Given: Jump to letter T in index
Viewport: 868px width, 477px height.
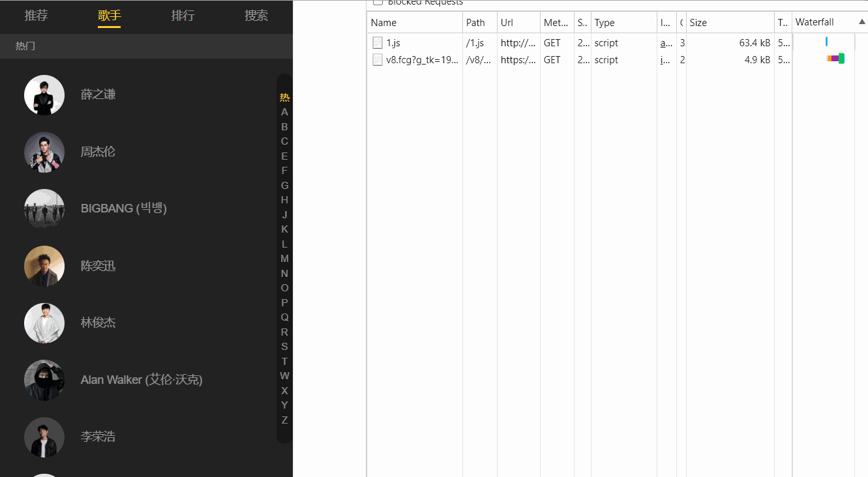Looking at the screenshot, I should pos(284,362).
